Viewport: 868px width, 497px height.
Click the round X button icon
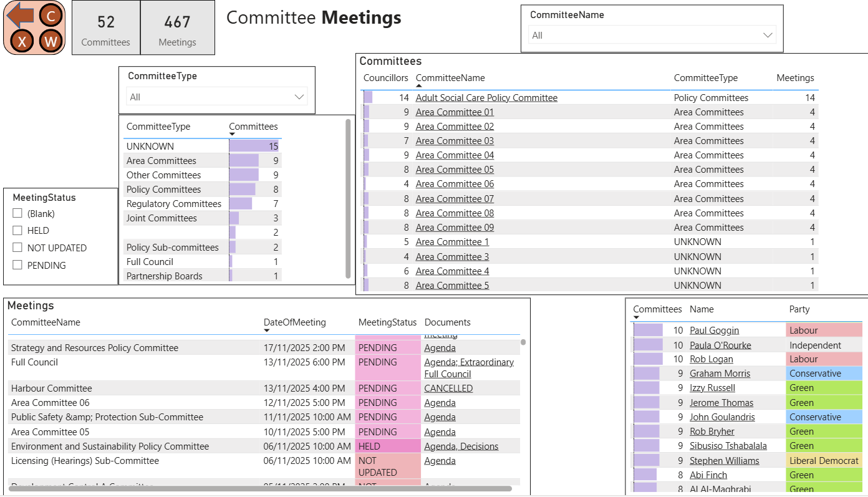click(22, 42)
